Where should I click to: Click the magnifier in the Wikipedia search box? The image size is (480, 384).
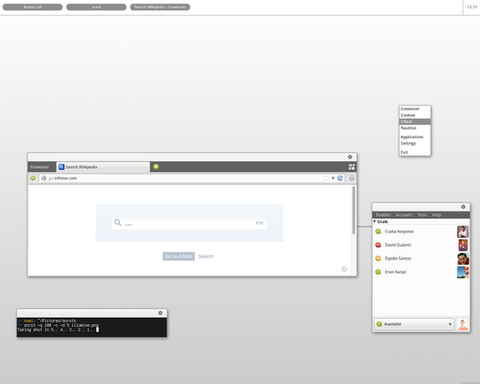pyautogui.click(x=118, y=222)
